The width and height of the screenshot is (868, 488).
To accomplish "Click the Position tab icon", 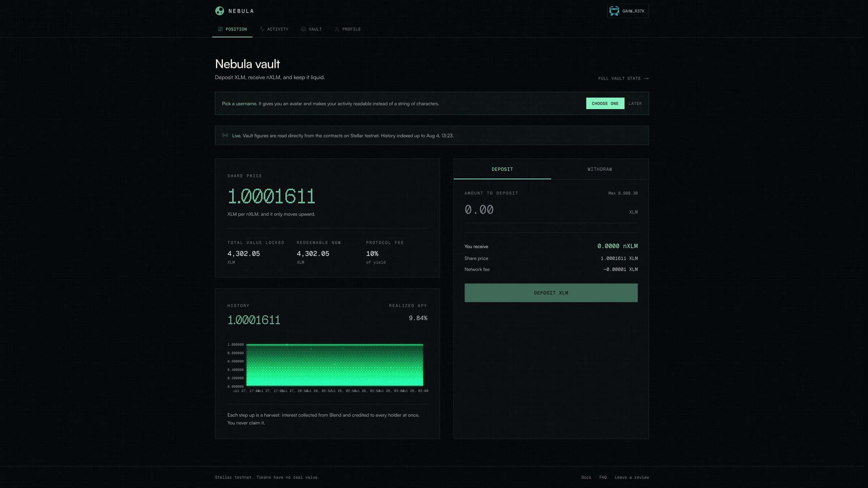I will 220,29.
